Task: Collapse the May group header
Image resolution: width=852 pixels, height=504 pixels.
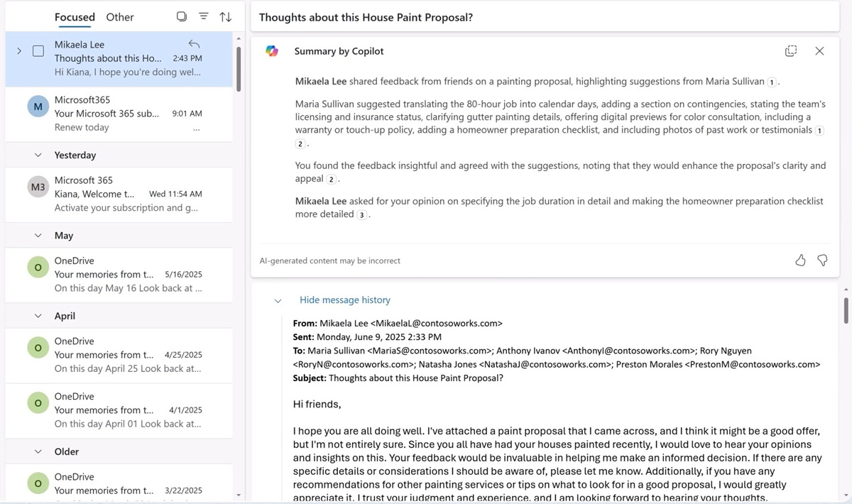Action: [38, 235]
